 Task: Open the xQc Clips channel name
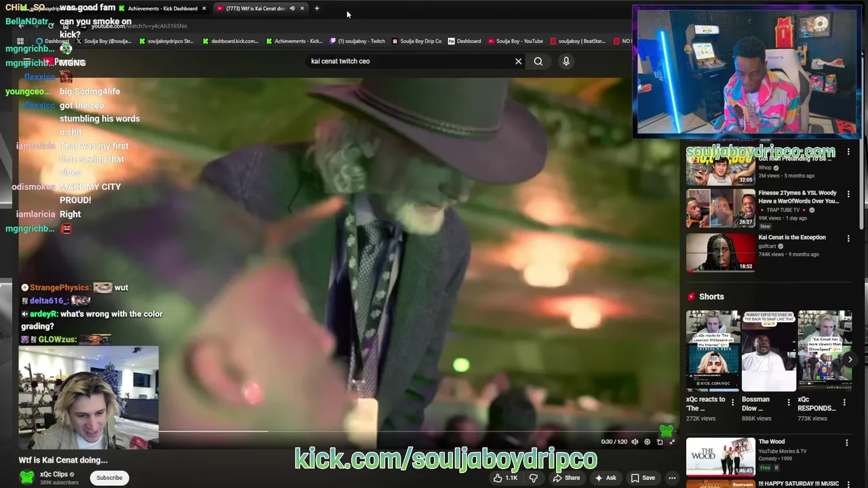click(x=54, y=474)
